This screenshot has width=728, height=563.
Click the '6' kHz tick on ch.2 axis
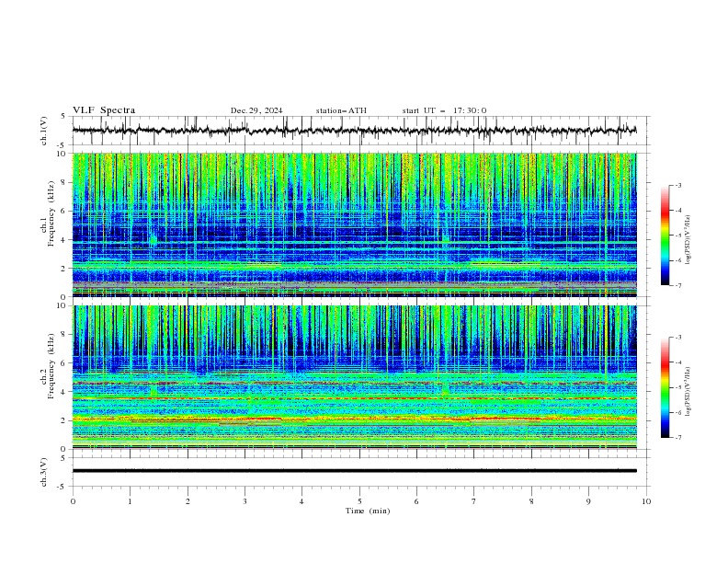point(64,363)
